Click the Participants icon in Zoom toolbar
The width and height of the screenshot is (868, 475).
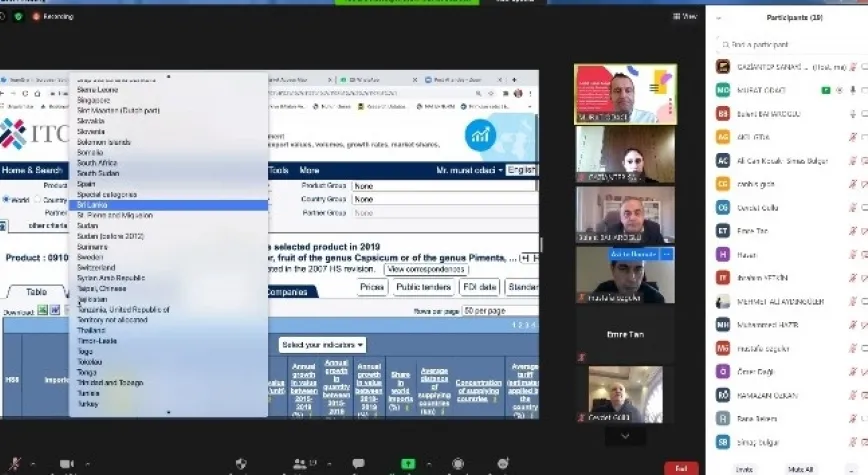click(299, 465)
